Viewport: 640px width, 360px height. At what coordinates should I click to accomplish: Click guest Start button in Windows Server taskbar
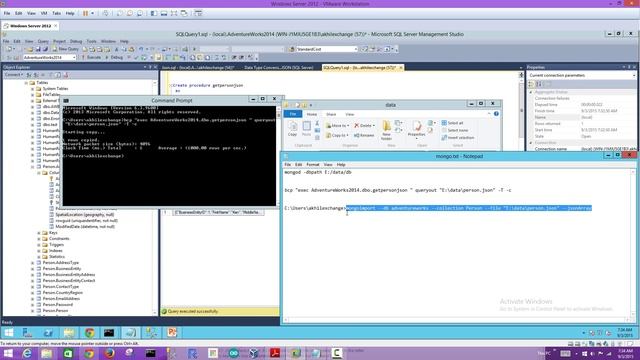[9, 333]
